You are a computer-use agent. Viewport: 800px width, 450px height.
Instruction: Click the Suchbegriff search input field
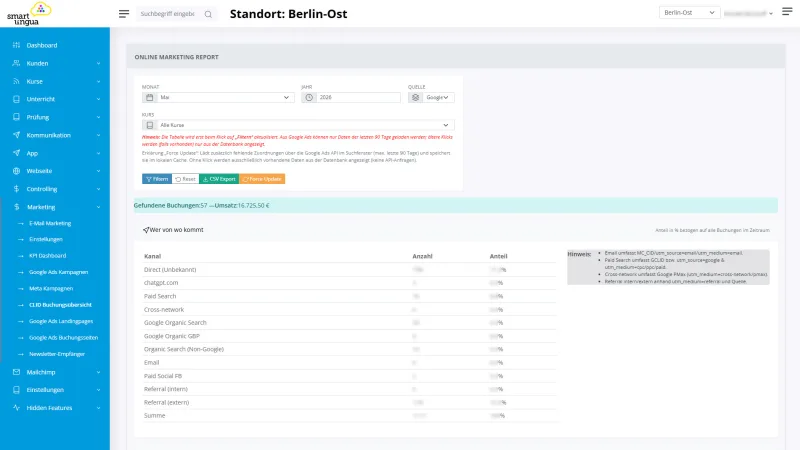tap(169, 14)
